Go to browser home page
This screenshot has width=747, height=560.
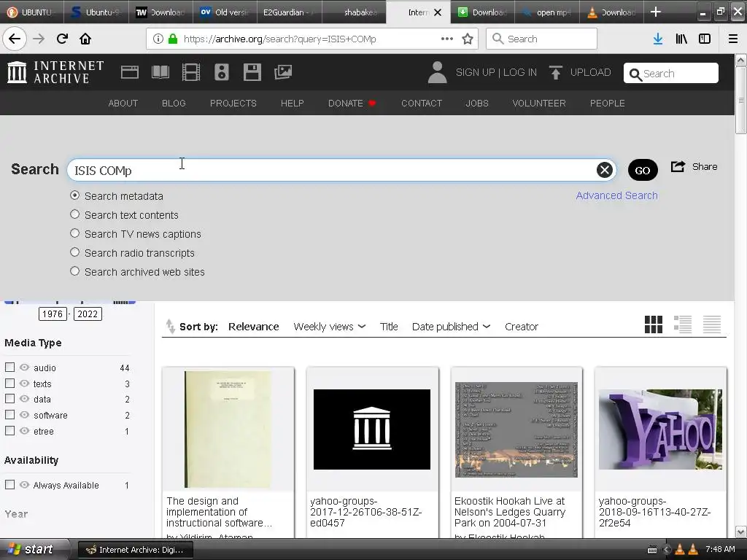85,39
